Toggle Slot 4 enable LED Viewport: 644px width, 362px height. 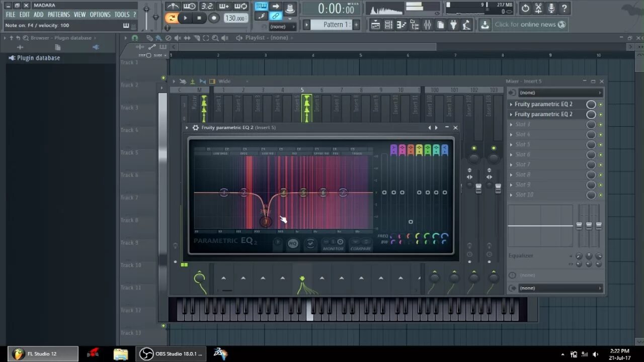click(600, 135)
